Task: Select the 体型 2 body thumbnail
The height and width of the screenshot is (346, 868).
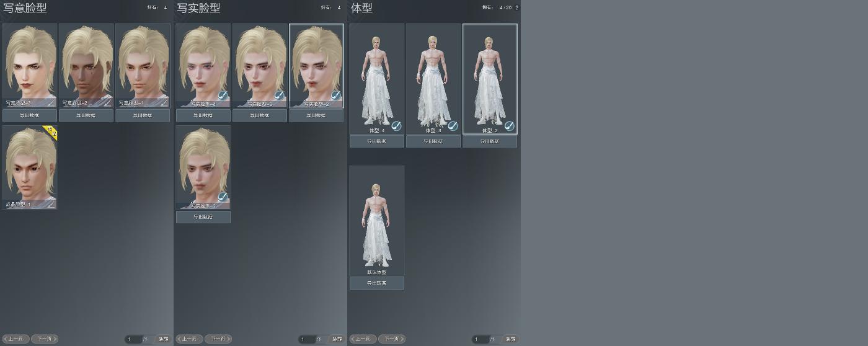Action: click(x=490, y=79)
